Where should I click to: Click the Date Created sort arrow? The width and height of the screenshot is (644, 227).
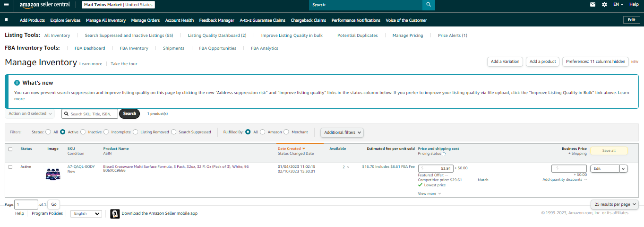pyautogui.click(x=304, y=148)
